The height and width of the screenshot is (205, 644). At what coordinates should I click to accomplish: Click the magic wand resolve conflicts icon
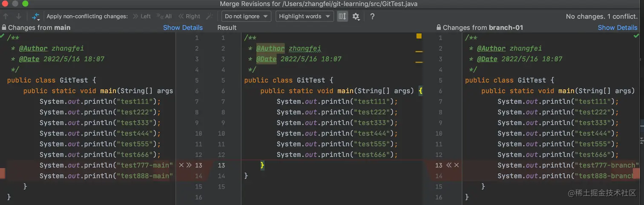tap(209, 16)
